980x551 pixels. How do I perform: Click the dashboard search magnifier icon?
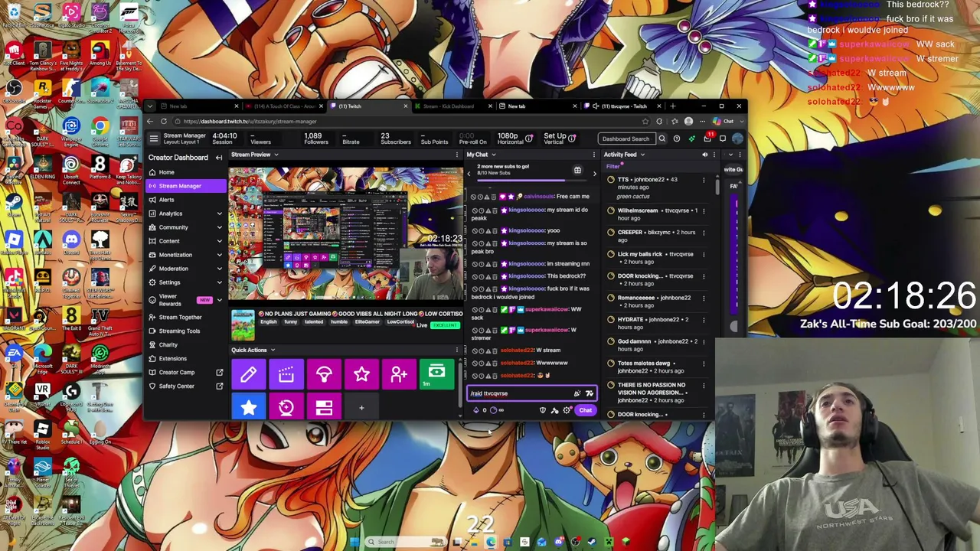(x=662, y=139)
